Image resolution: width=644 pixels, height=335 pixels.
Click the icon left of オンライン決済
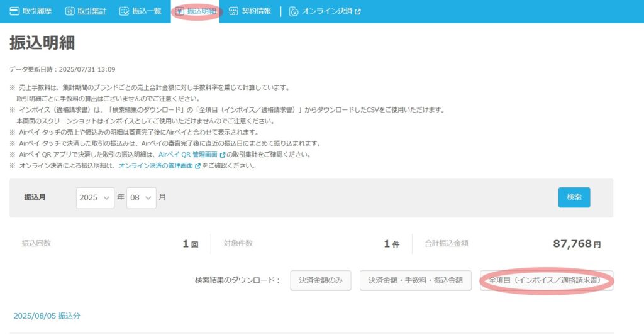click(x=294, y=11)
